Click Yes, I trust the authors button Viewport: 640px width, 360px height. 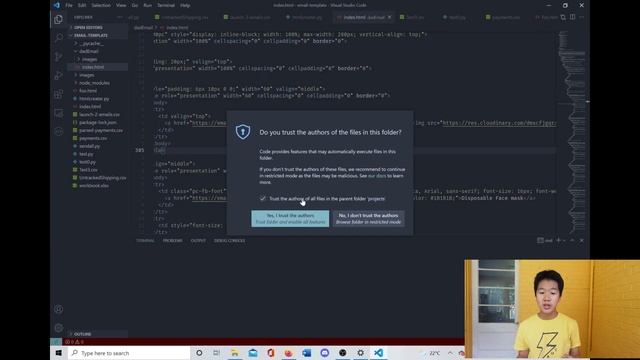pos(290,218)
